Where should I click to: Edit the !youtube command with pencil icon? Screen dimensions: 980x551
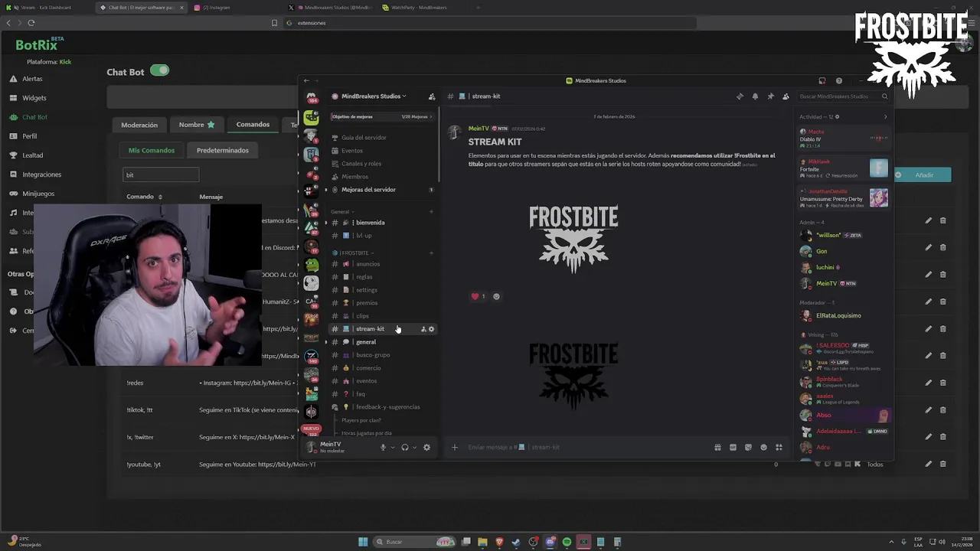tap(928, 464)
